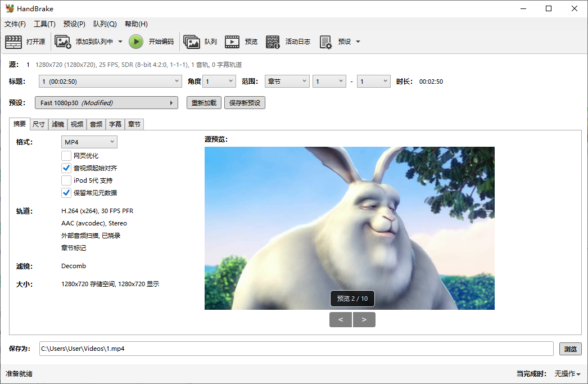
Task: Click the 打开源 toolbar label
Action: (35, 42)
